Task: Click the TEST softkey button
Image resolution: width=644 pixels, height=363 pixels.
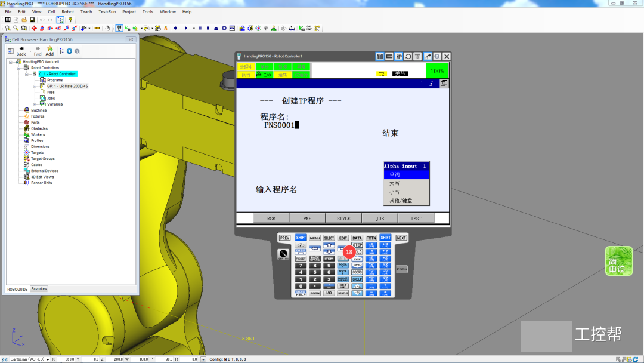Action: pos(416,219)
